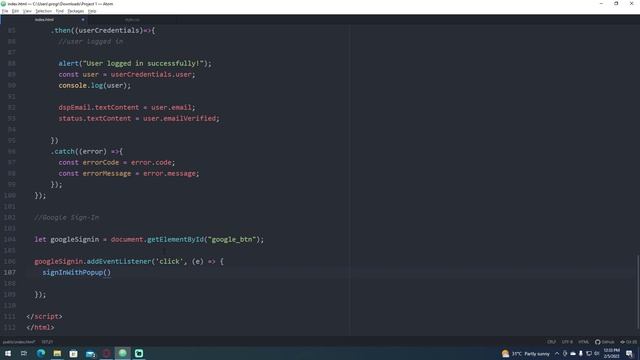Image resolution: width=640 pixels, height=360 pixels.
Task: Open the Help menu
Action: click(92, 11)
